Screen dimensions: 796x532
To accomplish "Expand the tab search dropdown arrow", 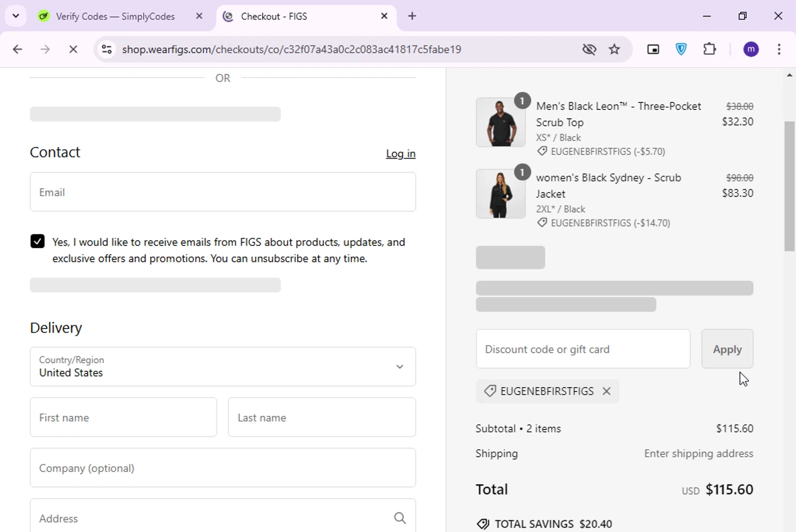I will click(16, 16).
